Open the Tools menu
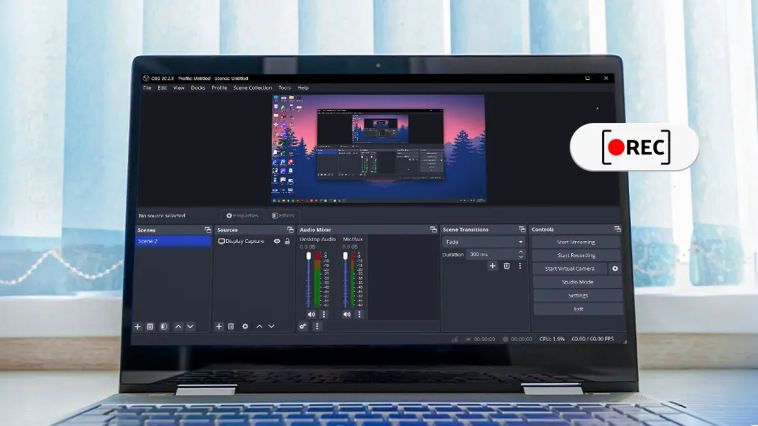The width and height of the screenshot is (758, 426). pyautogui.click(x=284, y=88)
